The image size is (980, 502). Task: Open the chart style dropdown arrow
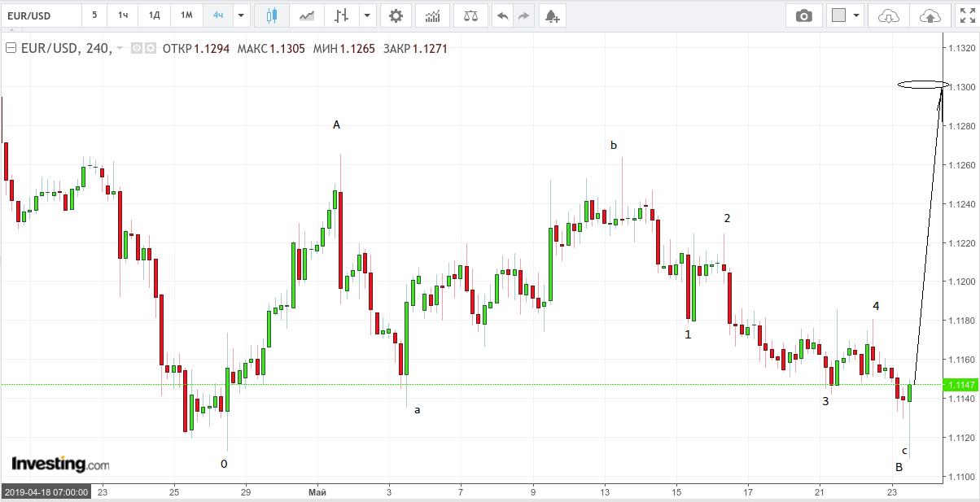click(x=368, y=15)
